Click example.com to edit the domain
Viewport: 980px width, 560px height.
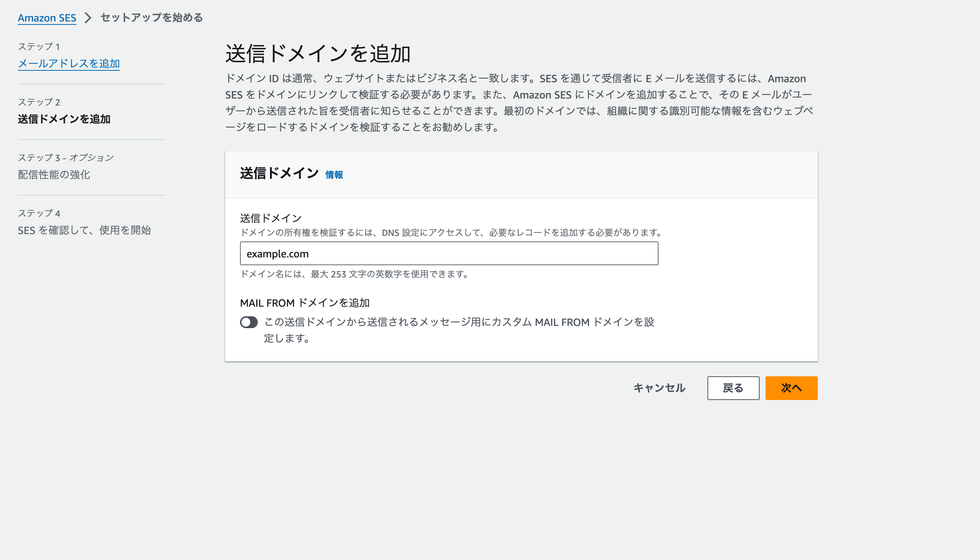279,253
